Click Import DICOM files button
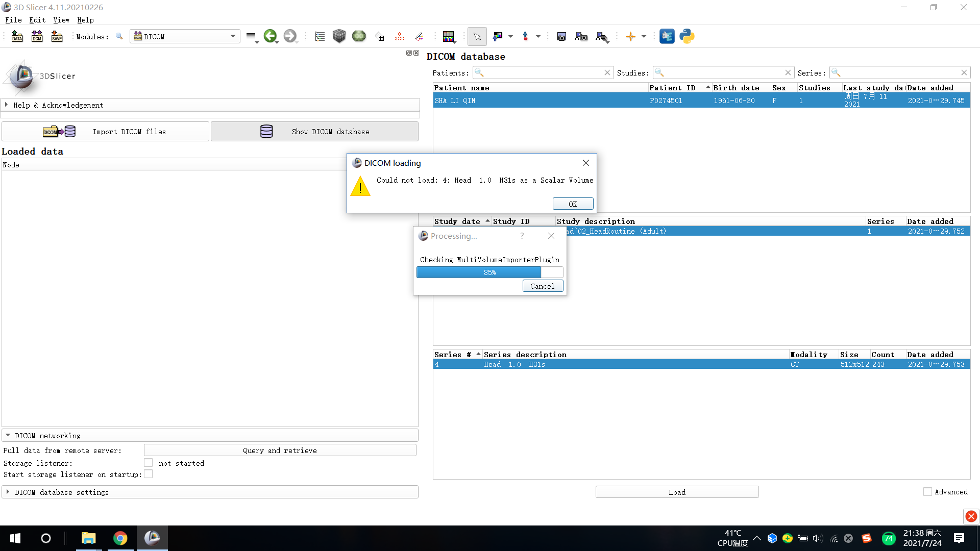 (x=105, y=132)
